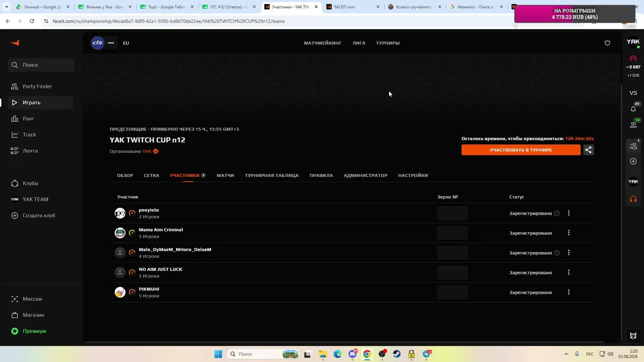Viewport: 644px width, 362px height.
Task: Open the ТУРНИРЫ top menu
Action: [388, 43]
